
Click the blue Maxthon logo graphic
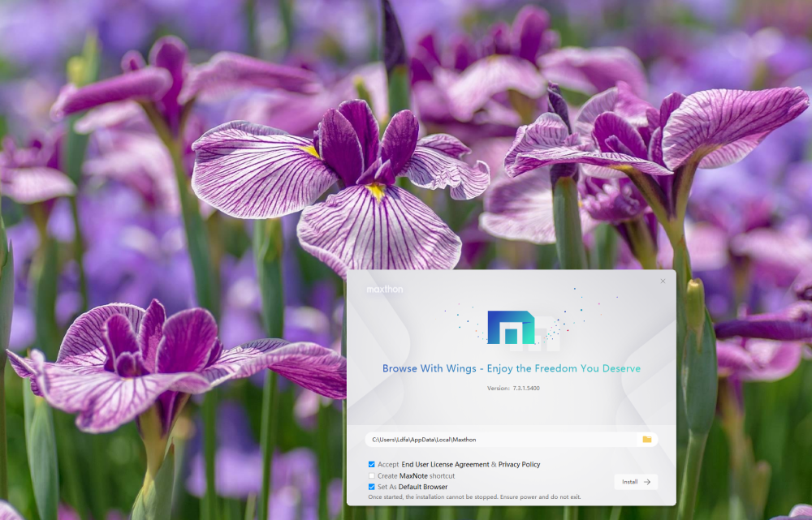pyautogui.click(x=511, y=327)
